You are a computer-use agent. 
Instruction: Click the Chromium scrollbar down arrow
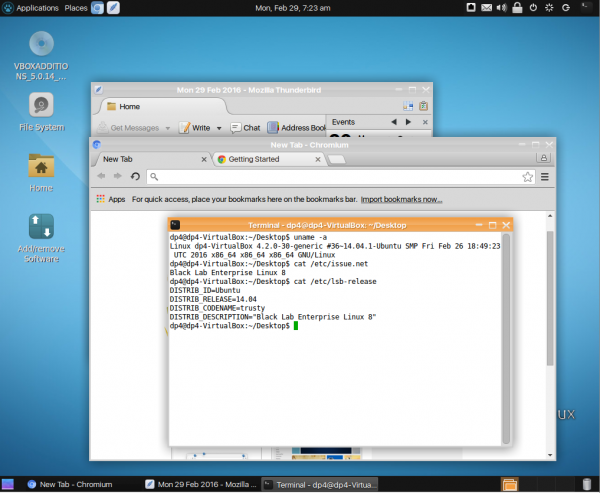(x=550, y=455)
